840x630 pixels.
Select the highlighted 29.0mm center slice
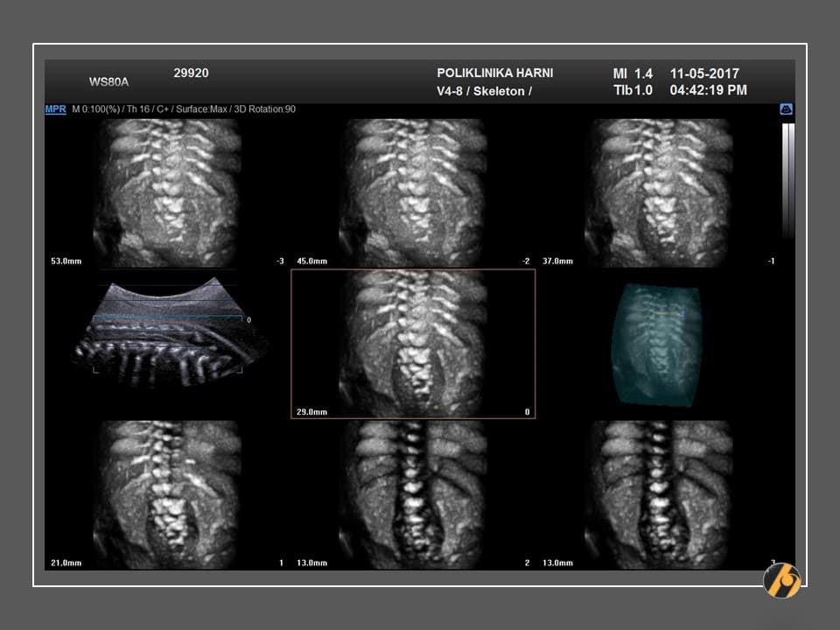(413, 343)
